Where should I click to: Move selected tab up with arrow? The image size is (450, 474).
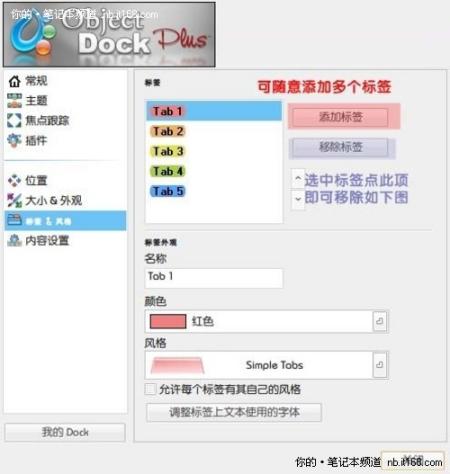coord(298,179)
